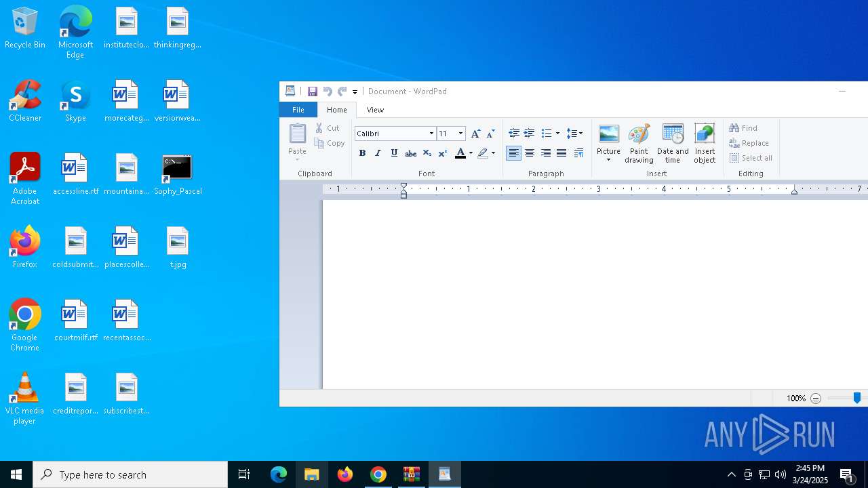Open the Windows Start menu
Screen dimensions: 868x488
(16, 474)
